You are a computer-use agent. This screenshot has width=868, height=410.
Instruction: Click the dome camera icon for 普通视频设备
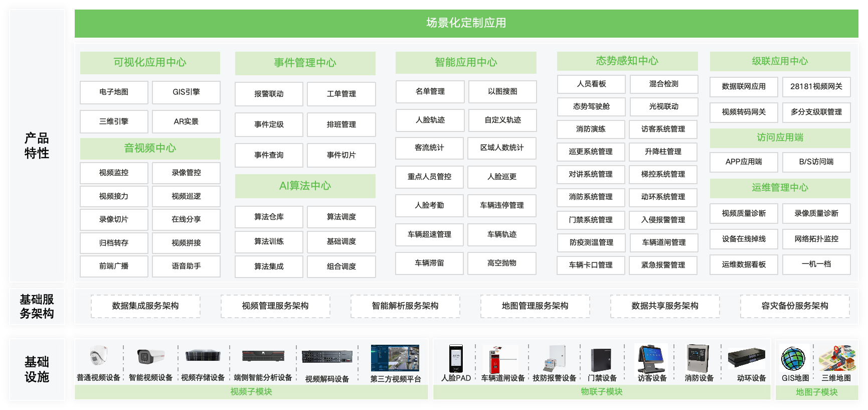pos(98,357)
